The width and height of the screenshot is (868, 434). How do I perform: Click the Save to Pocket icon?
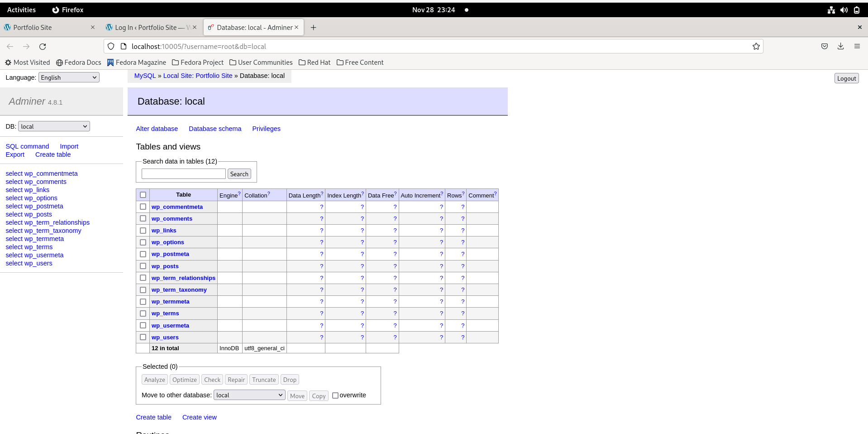824,47
